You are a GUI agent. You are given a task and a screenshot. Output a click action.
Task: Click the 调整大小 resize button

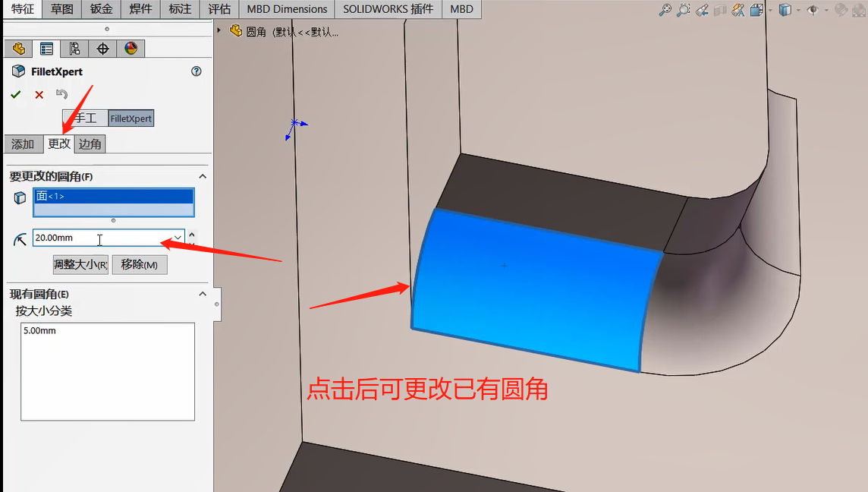[x=81, y=265]
